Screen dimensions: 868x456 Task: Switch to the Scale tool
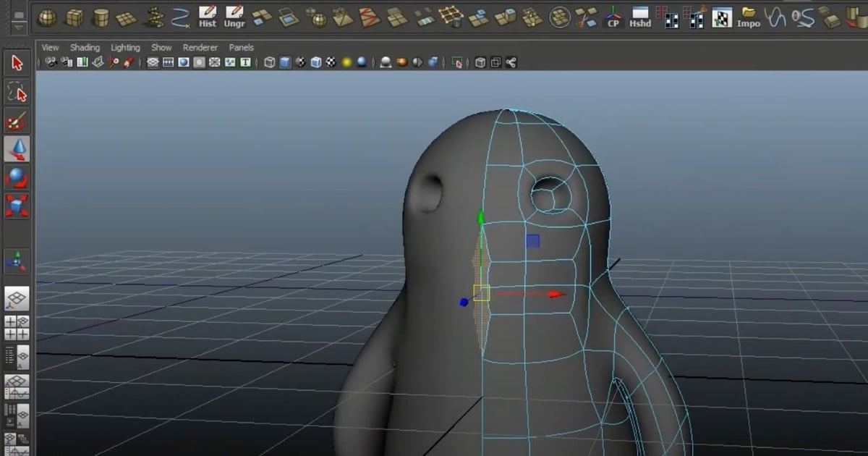16,205
